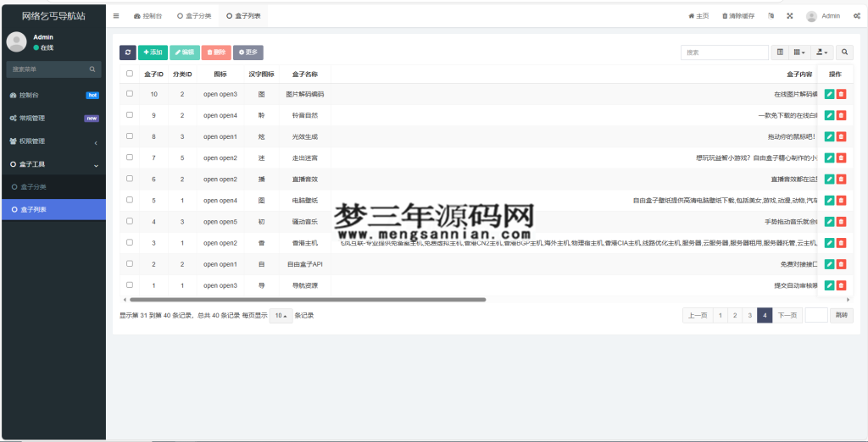
Task: Click the sidebar menu search magnifier icon
Action: click(x=92, y=69)
